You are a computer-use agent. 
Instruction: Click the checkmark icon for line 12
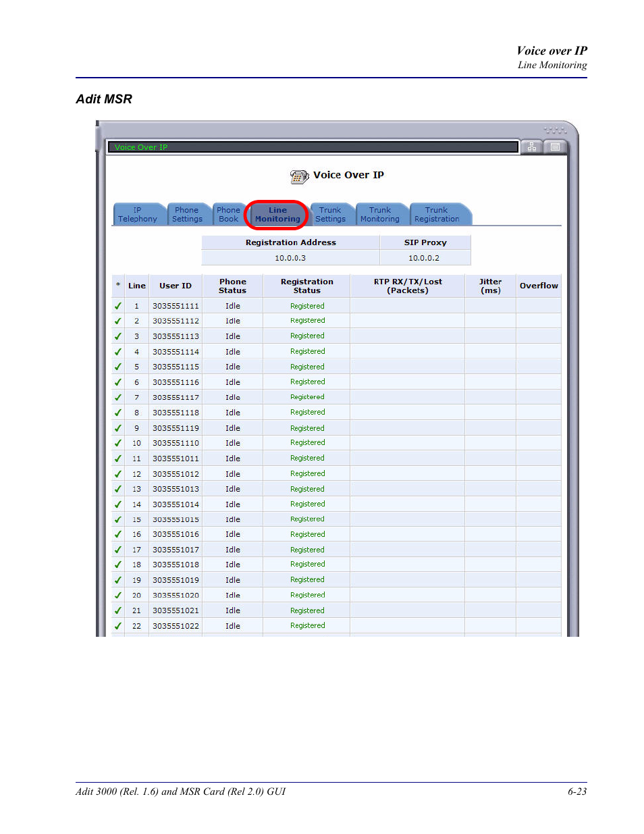(118, 474)
